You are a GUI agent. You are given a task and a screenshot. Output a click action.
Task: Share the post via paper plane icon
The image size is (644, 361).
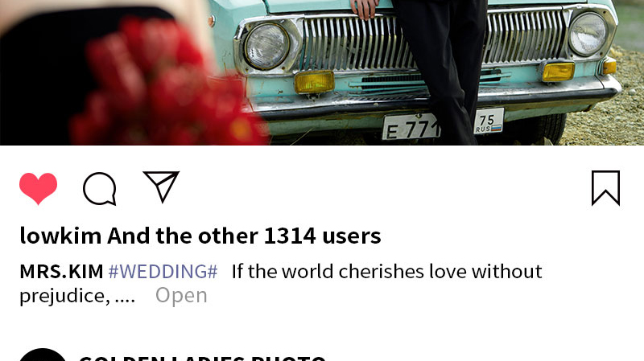pos(161,187)
